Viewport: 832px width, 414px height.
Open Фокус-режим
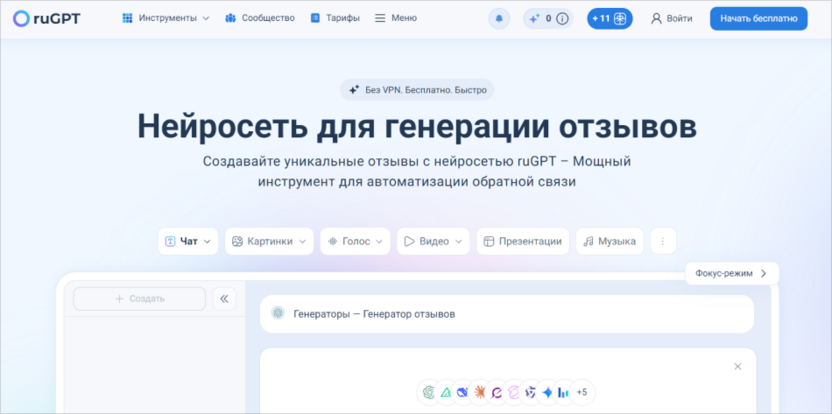click(732, 273)
